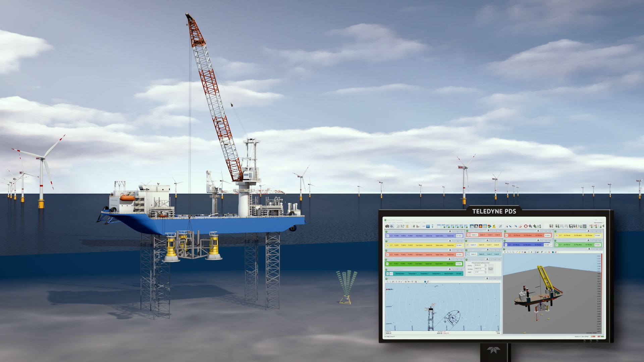Open the Administrator dropdown at top right

599,223
